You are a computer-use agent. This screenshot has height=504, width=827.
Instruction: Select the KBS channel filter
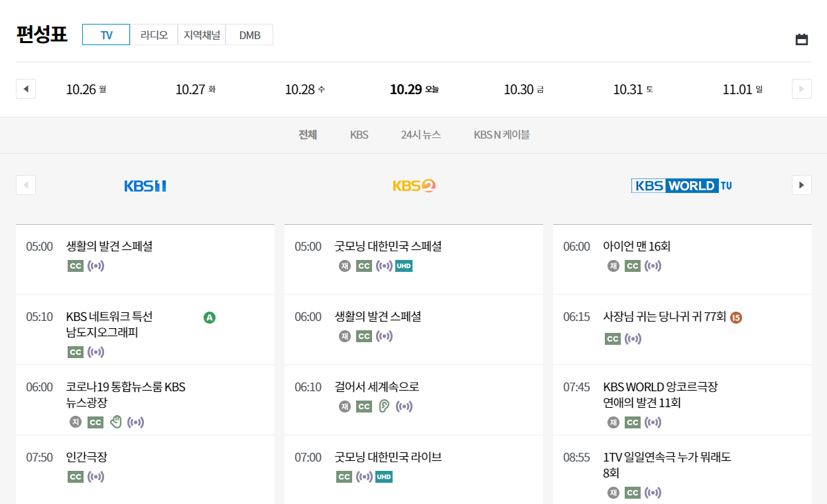tap(359, 135)
